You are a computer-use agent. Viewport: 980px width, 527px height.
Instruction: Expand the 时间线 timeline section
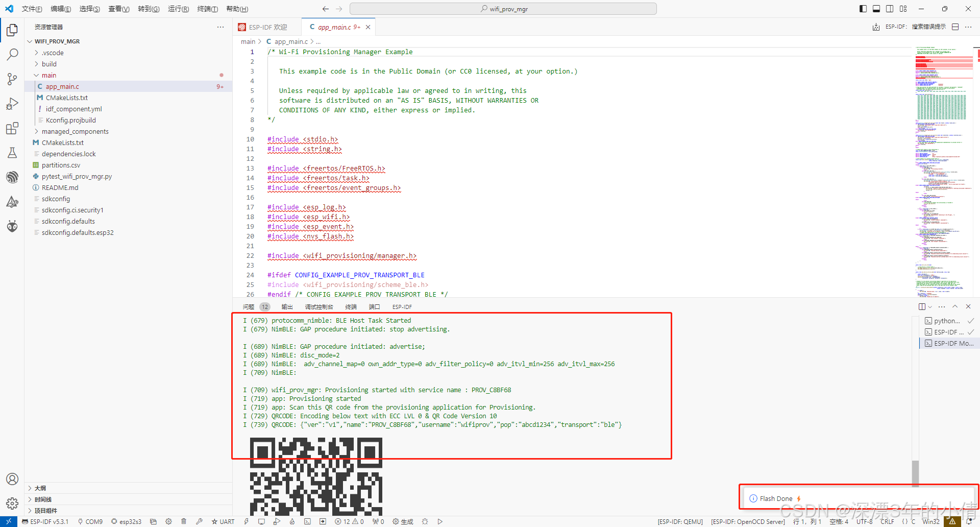(x=128, y=499)
